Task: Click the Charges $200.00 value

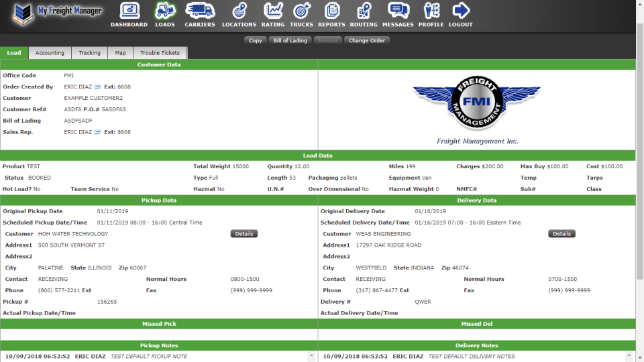Action: pyautogui.click(x=492, y=166)
